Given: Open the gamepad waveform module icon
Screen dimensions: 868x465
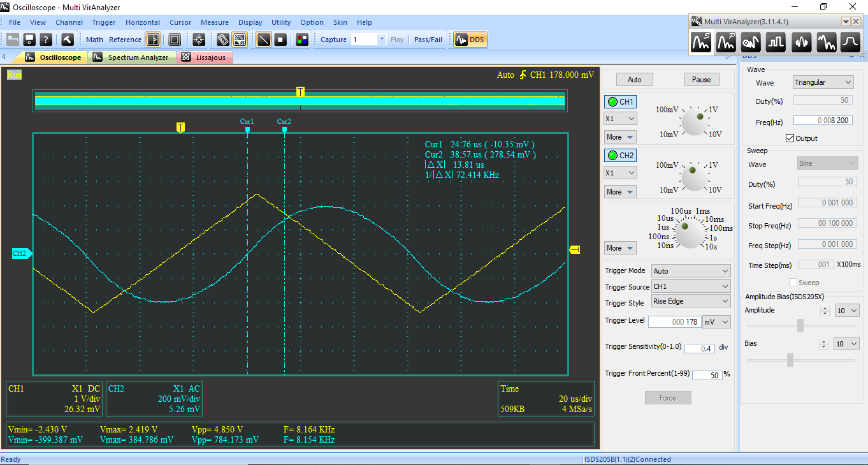Looking at the screenshot, I should point(751,42).
